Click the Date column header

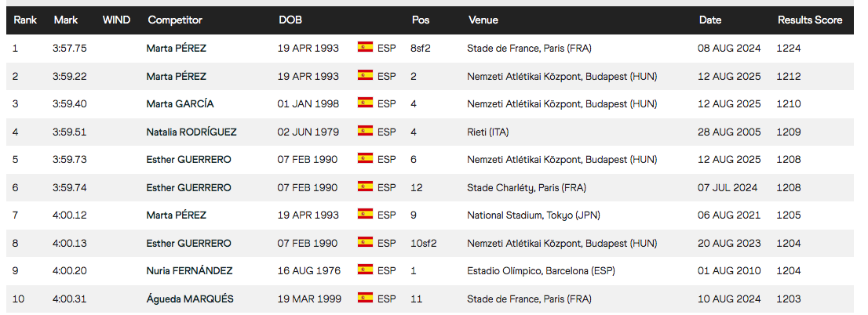point(710,20)
